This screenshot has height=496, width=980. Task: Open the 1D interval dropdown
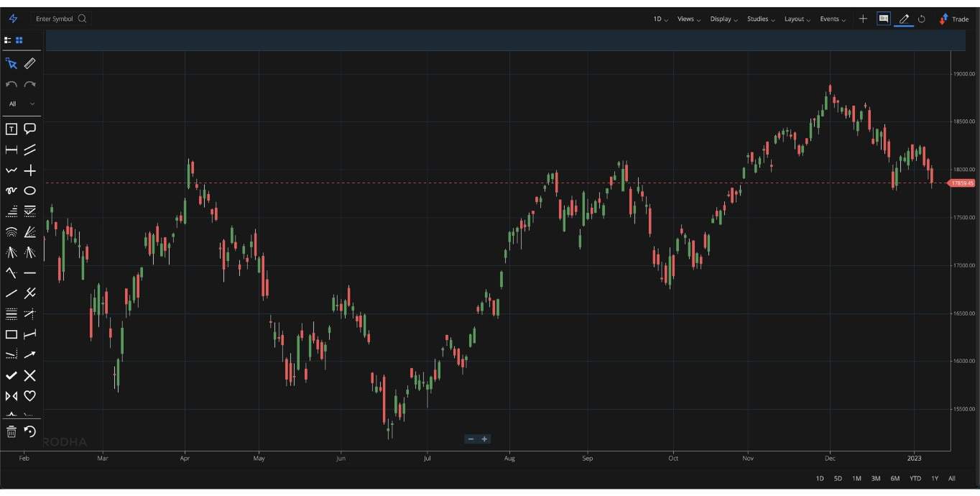point(659,19)
